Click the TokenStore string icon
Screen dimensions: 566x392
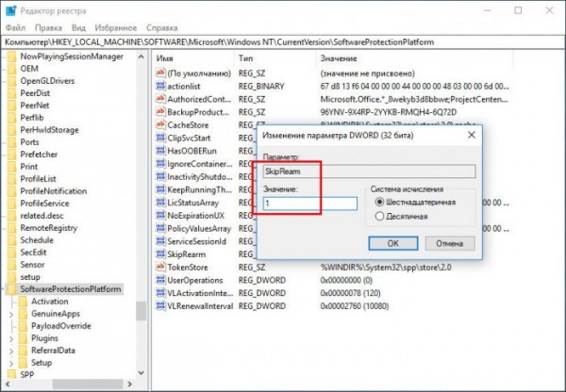point(160,268)
